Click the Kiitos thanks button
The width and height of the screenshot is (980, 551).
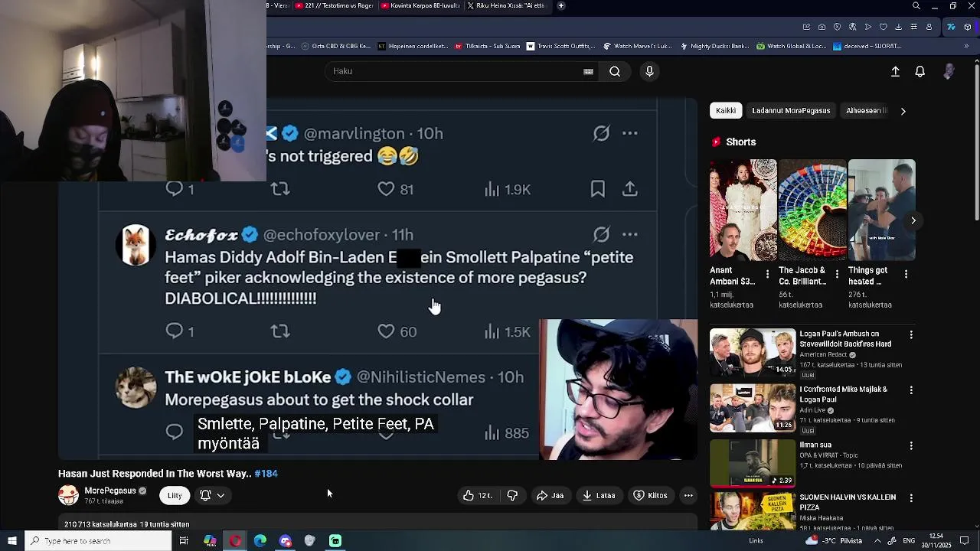[650, 495]
